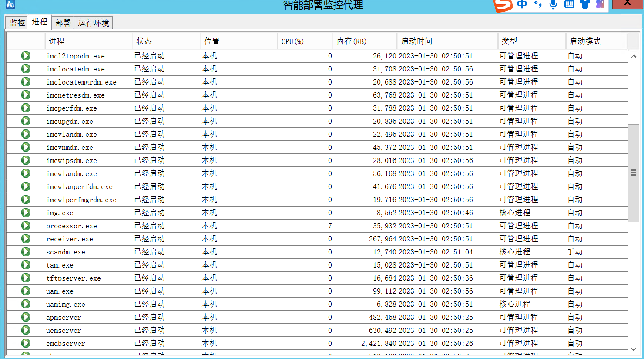Sort by the 进程 column header

(89, 41)
